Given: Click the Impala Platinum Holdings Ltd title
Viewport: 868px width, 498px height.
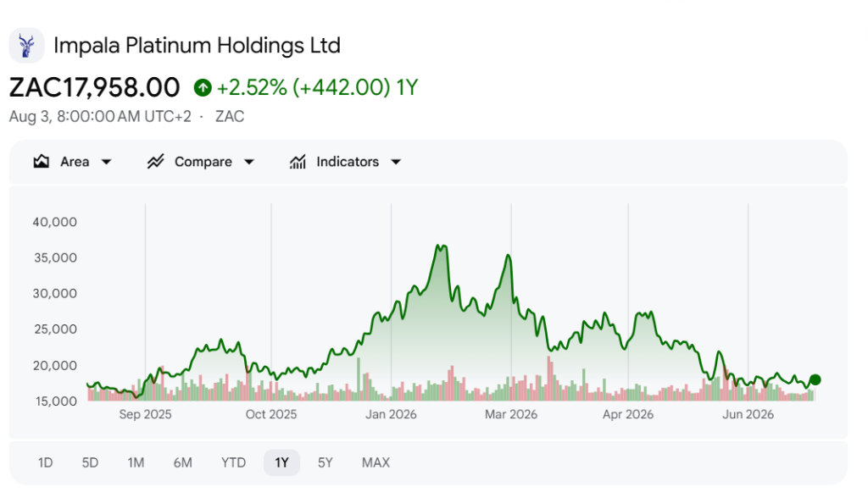Looking at the screenshot, I should click(197, 46).
